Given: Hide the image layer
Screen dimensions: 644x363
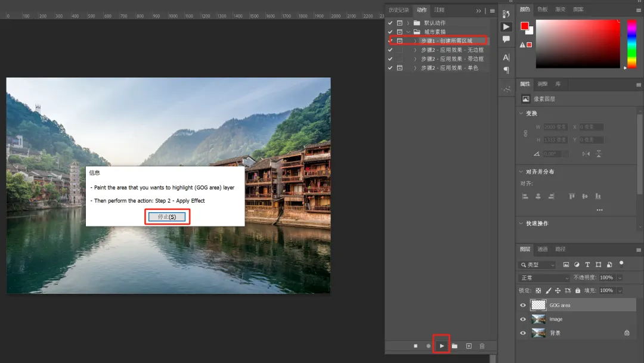Looking at the screenshot, I should 523,319.
